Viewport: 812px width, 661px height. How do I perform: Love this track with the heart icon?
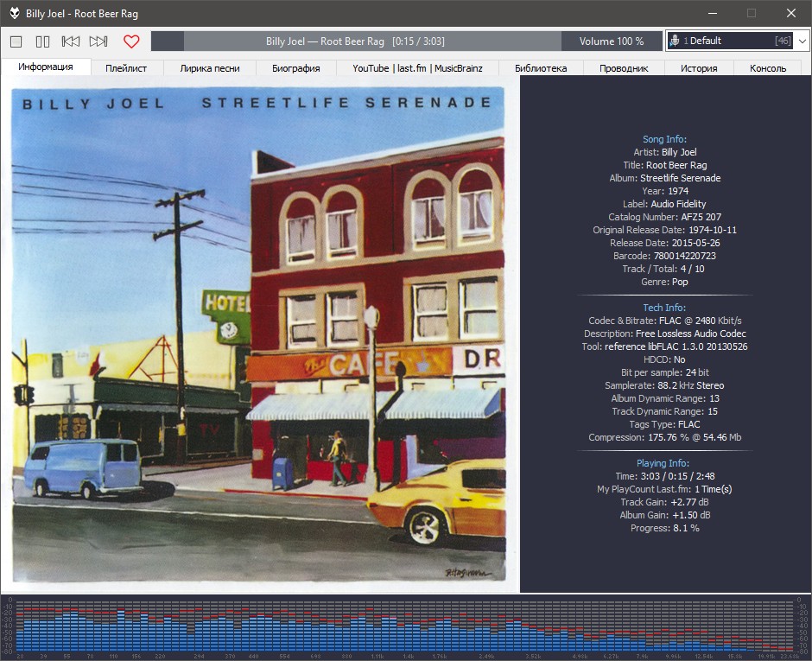131,41
